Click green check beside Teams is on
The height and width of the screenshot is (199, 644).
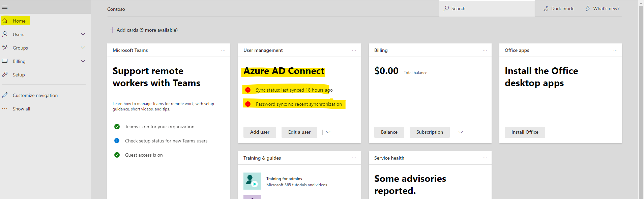pos(117,127)
